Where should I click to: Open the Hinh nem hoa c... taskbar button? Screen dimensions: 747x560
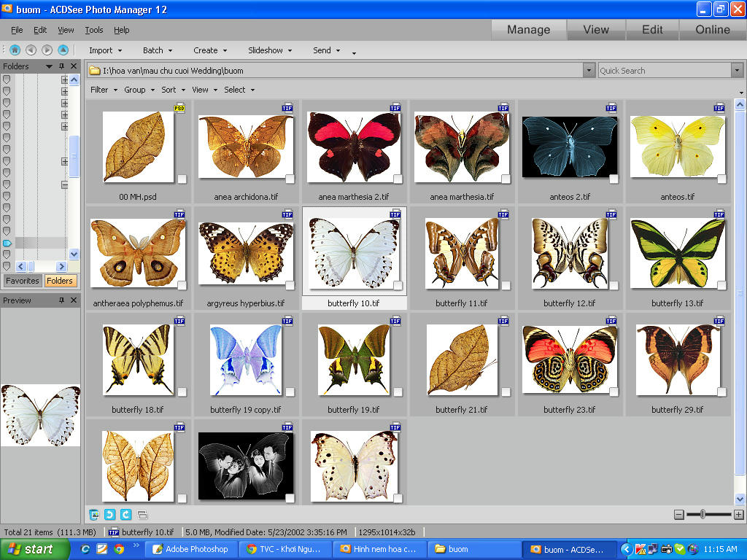(379, 549)
